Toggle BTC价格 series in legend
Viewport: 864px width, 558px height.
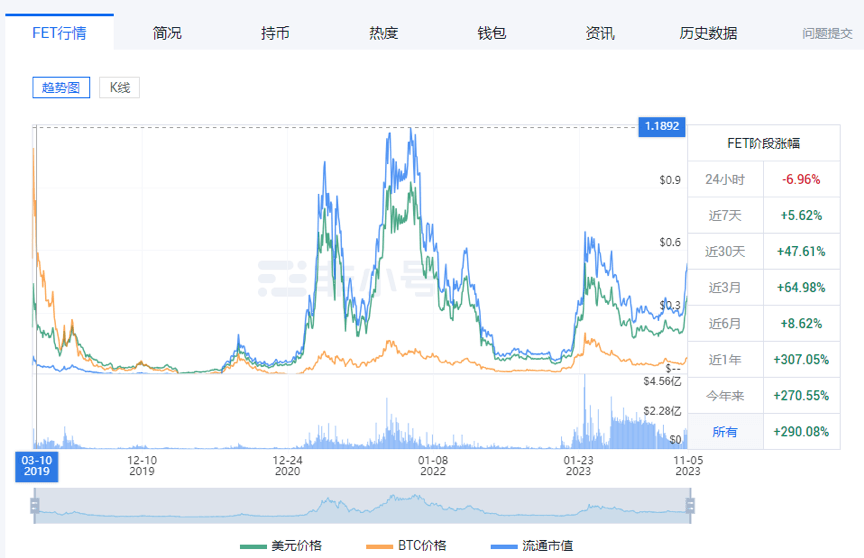point(407,546)
